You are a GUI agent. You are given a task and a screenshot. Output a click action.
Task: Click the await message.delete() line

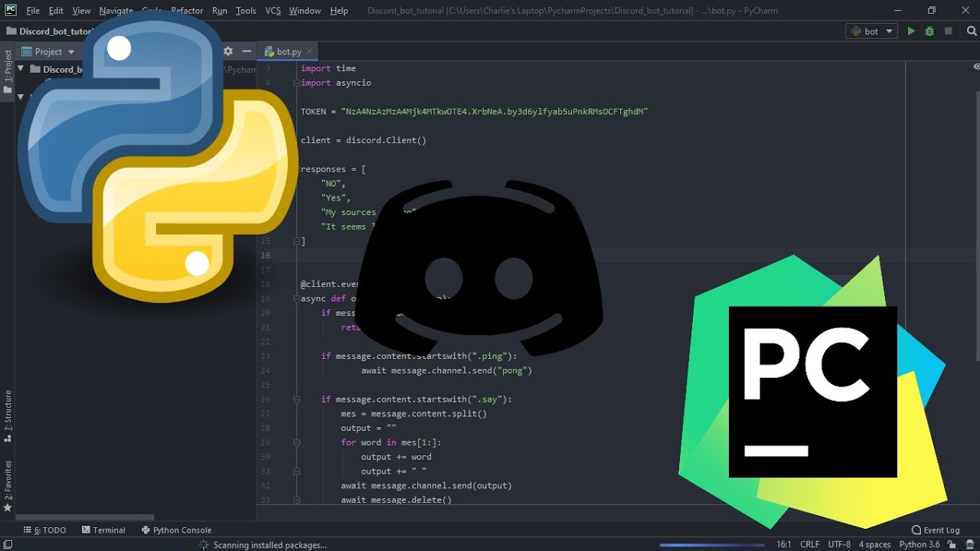click(397, 500)
